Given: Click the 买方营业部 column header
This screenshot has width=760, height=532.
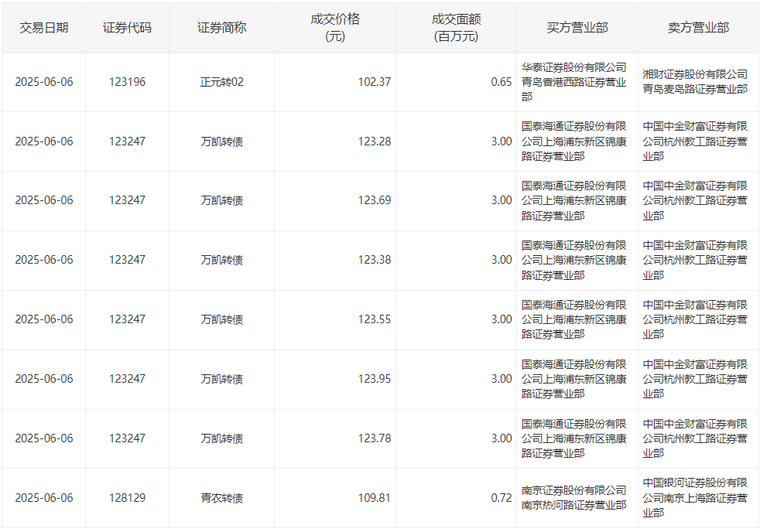Looking at the screenshot, I should point(577,28).
